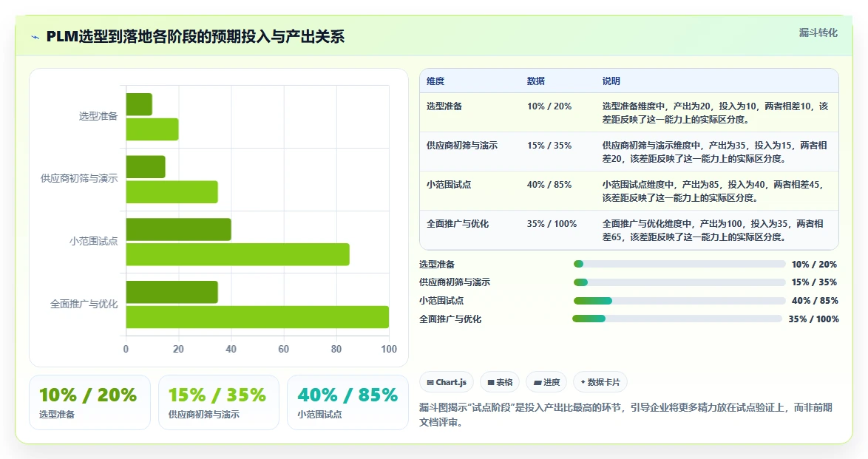Click the lightning icon beside the PLM title

pos(35,38)
